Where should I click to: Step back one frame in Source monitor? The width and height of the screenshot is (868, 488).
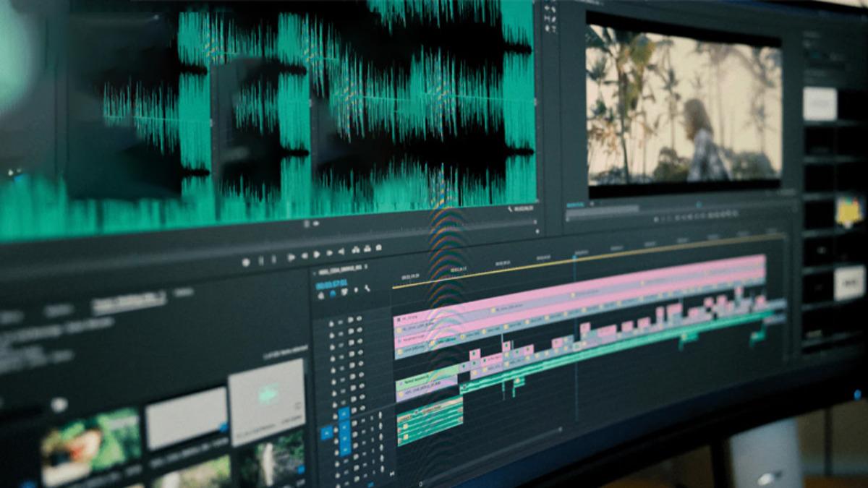(x=305, y=255)
